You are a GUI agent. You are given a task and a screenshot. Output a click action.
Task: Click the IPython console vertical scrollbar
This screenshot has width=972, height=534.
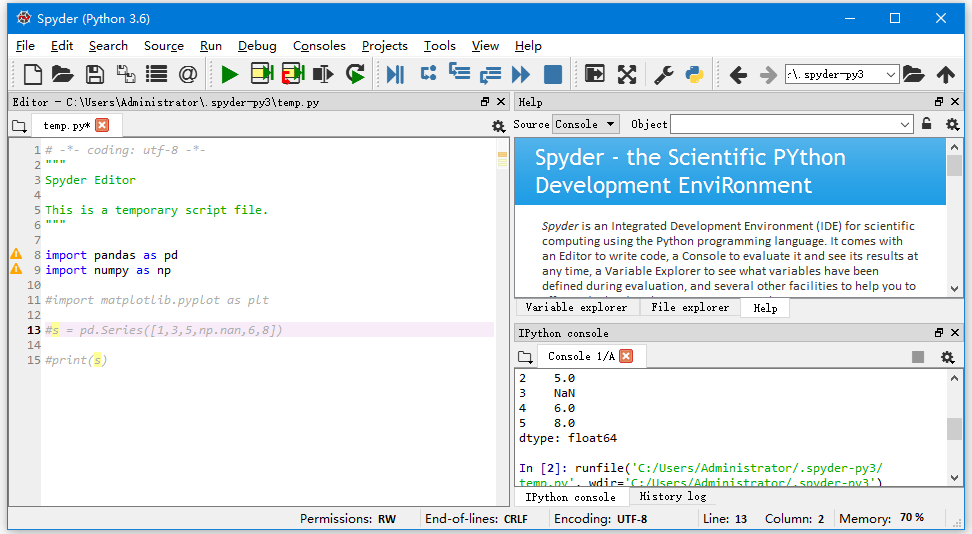(954, 428)
